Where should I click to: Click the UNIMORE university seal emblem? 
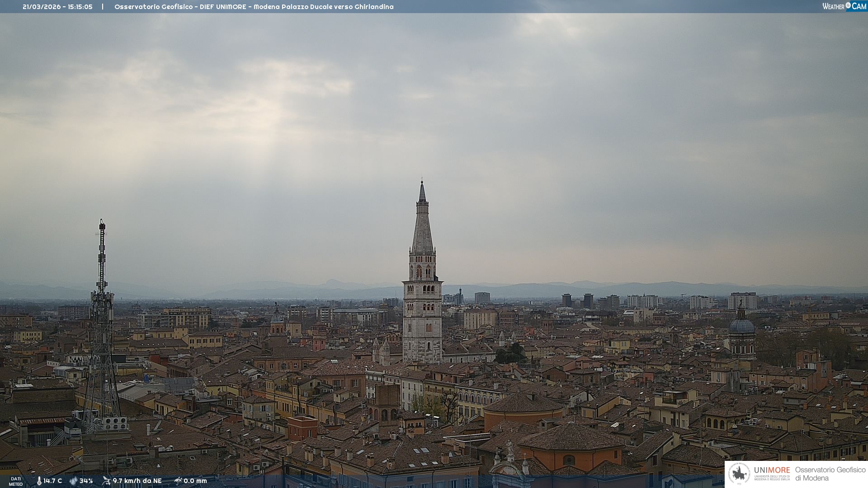click(x=739, y=474)
